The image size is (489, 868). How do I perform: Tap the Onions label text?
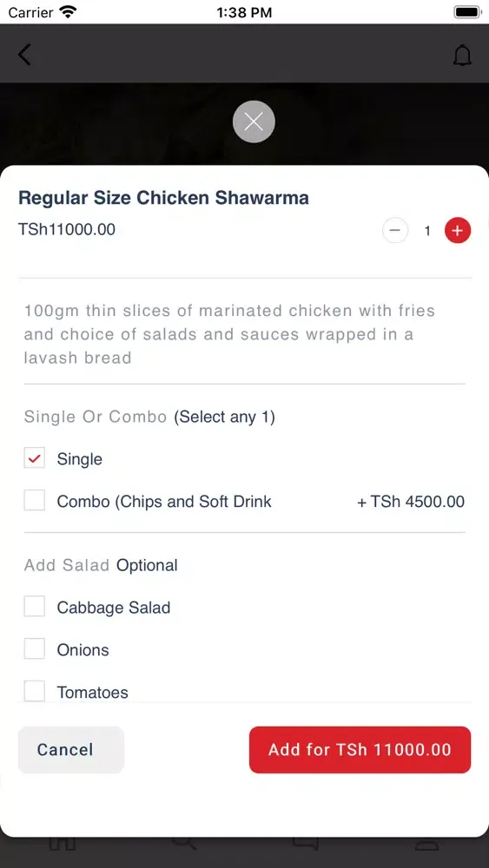point(83,650)
